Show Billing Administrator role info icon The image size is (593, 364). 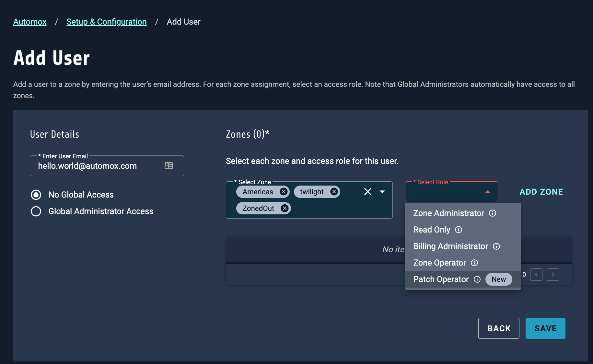coord(496,246)
